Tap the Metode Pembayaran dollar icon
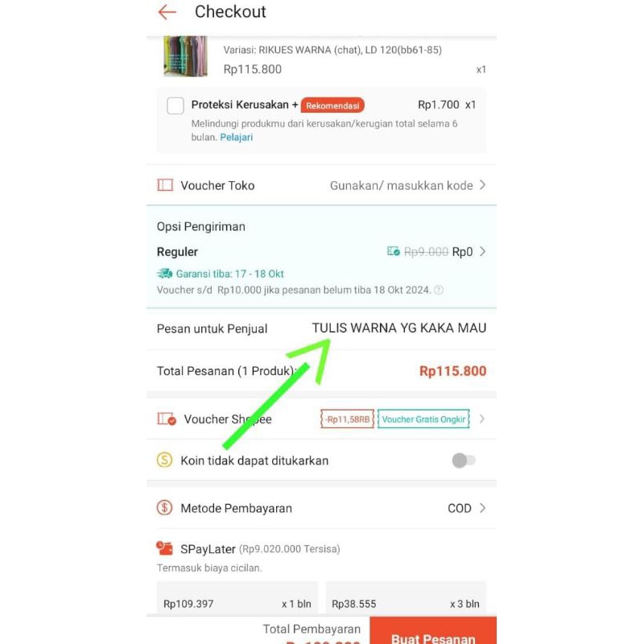The height and width of the screenshot is (644, 644). [x=165, y=508]
